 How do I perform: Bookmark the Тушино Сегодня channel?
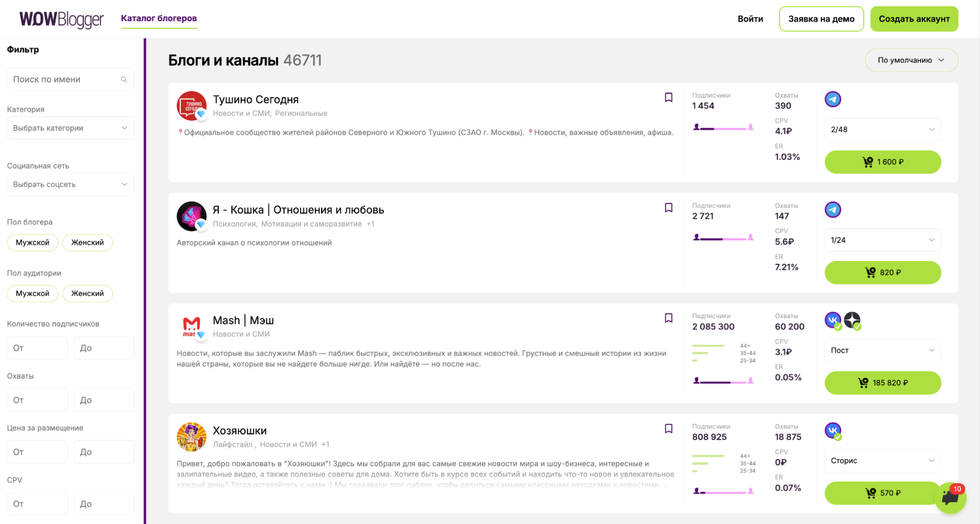[668, 98]
